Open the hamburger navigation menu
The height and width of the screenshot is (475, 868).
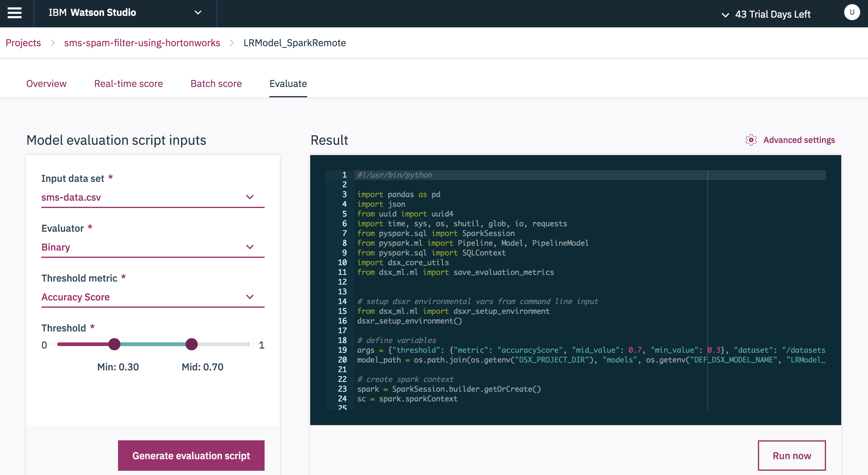[15, 13]
